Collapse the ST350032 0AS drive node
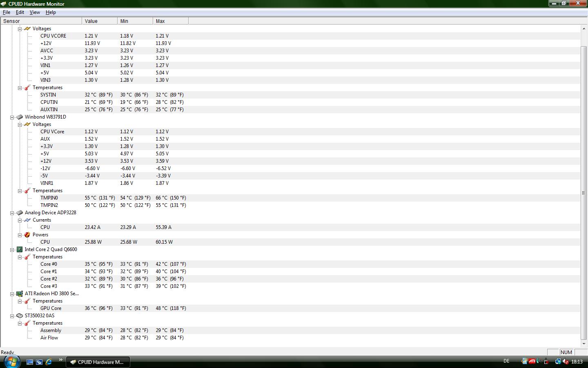Viewport: 588px width, 368px height. coord(12,316)
